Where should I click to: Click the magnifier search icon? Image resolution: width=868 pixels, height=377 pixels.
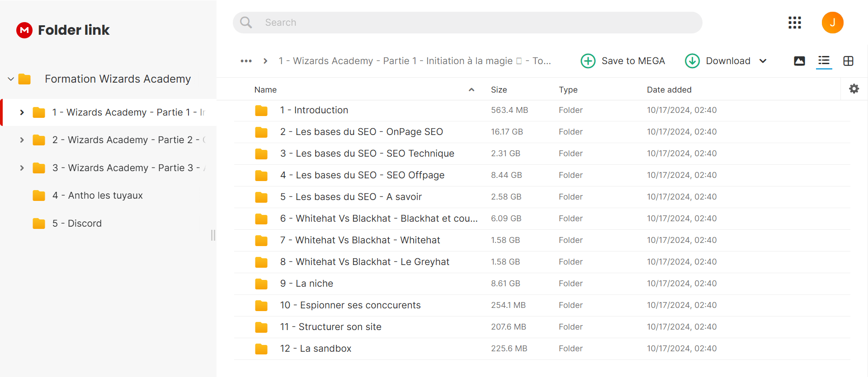click(246, 23)
